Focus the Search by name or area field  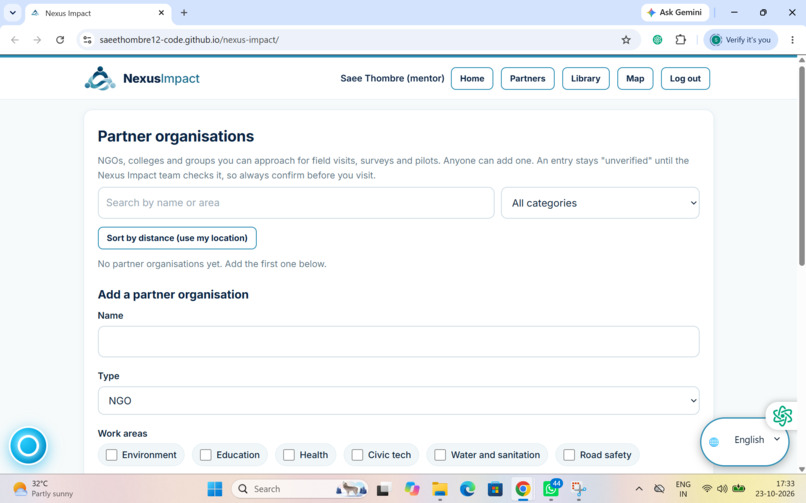(296, 203)
